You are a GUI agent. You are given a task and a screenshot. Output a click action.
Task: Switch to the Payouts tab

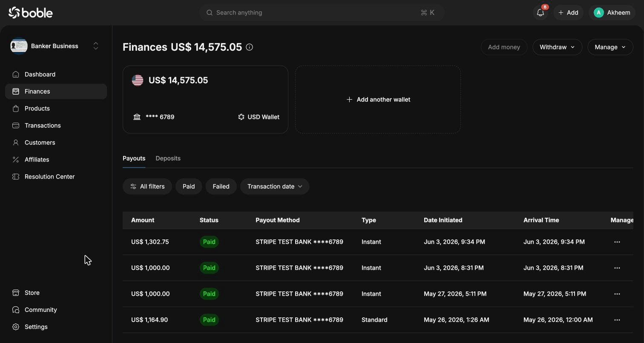[x=134, y=159]
